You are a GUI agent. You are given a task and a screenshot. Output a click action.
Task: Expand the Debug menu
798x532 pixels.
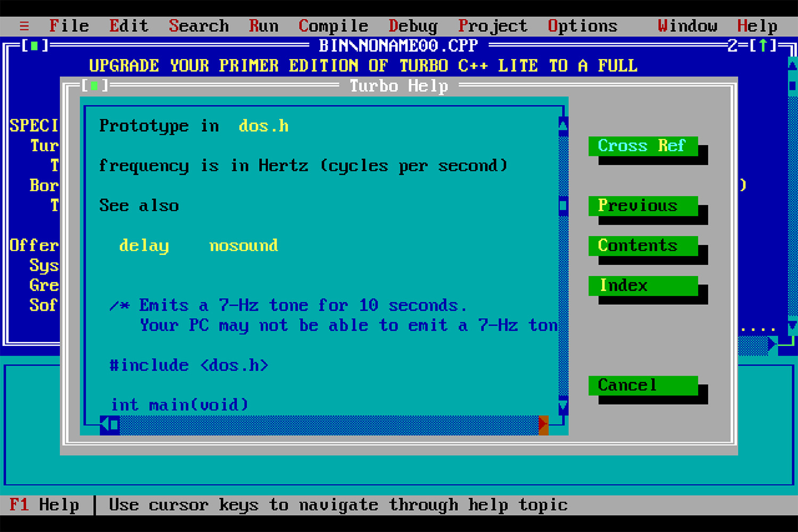pos(413,26)
